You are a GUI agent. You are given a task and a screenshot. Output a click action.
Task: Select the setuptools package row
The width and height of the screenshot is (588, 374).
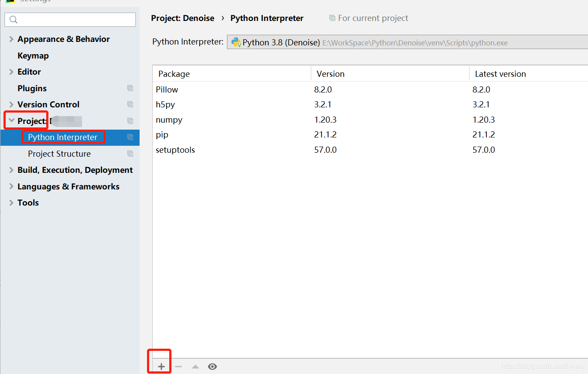[370, 150]
